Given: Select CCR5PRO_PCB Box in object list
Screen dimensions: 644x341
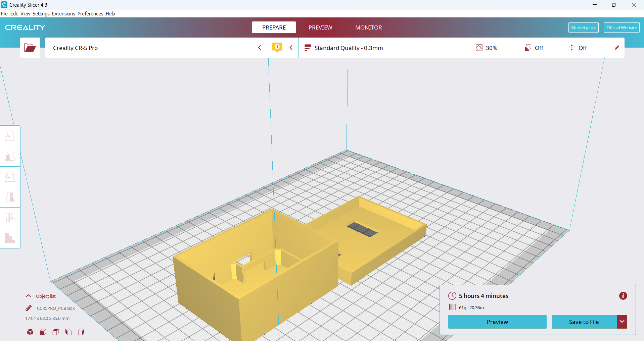Looking at the screenshot, I should (x=56, y=308).
